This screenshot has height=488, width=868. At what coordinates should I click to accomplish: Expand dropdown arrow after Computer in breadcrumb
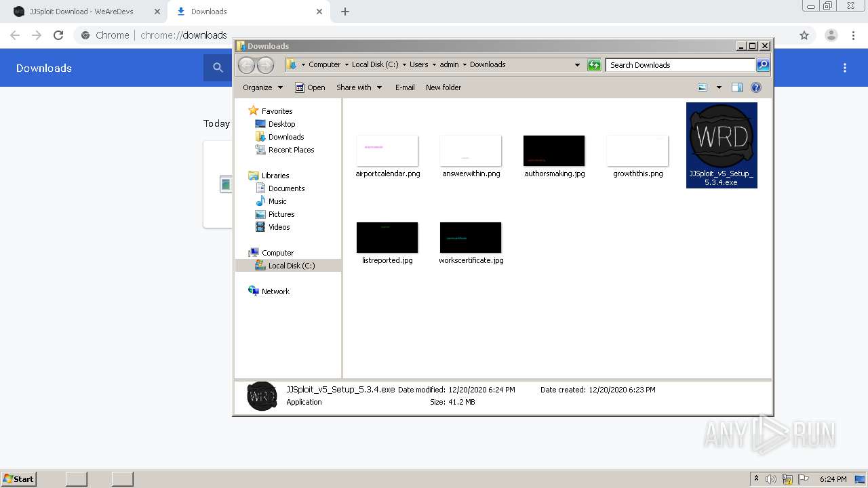(x=346, y=65)
